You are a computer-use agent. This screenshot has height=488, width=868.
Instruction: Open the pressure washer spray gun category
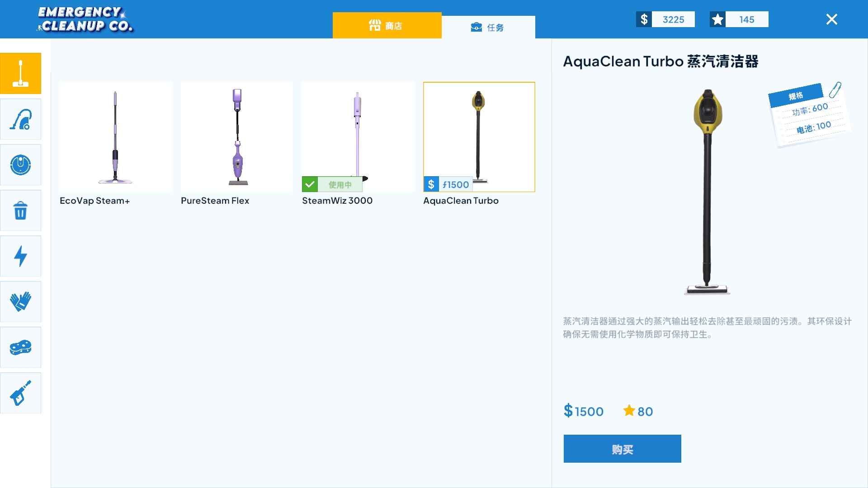(x=20, y=393)
